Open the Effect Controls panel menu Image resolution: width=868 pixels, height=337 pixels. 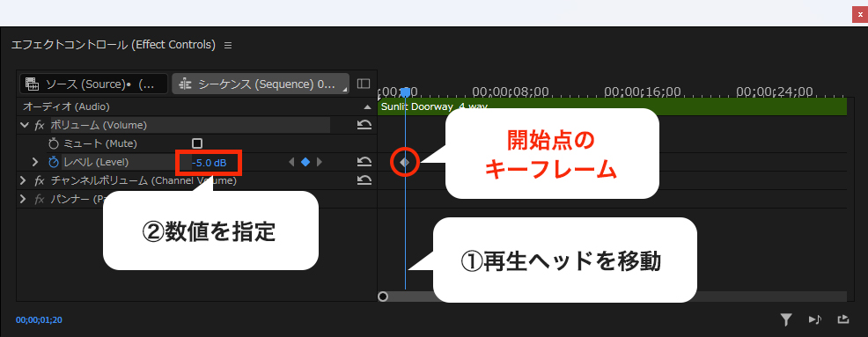point(228,46)
